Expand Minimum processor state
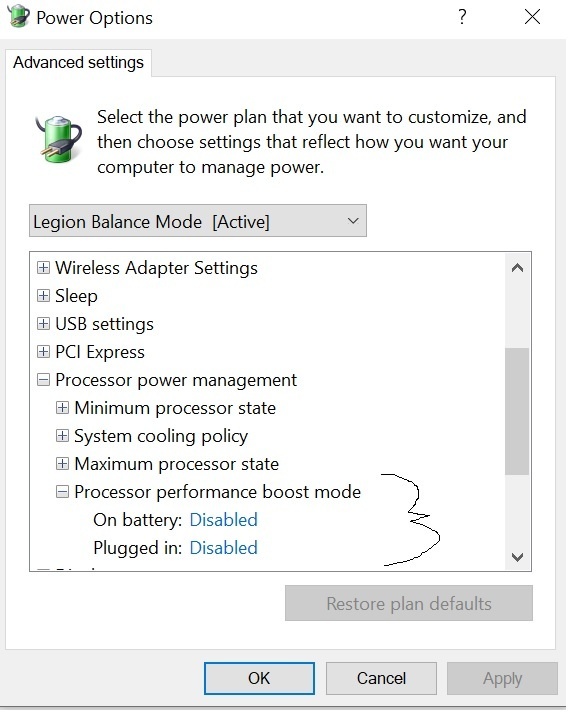 [62, 408]
